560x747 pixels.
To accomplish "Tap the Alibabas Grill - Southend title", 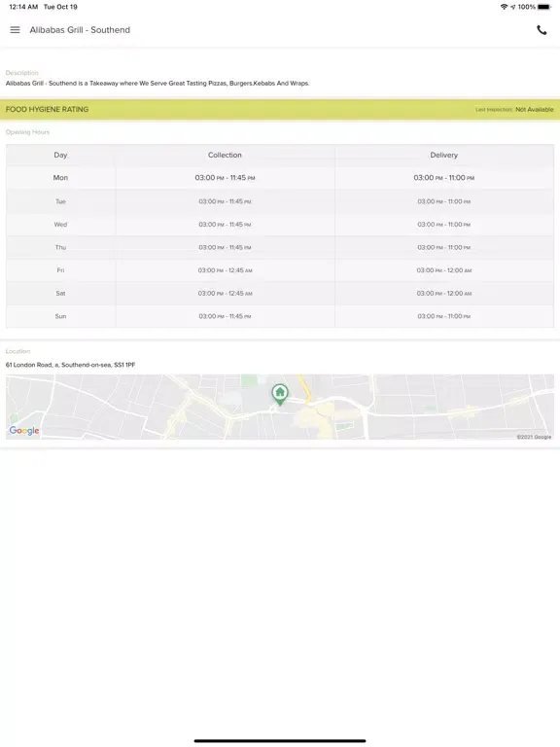I will (80, 30).
